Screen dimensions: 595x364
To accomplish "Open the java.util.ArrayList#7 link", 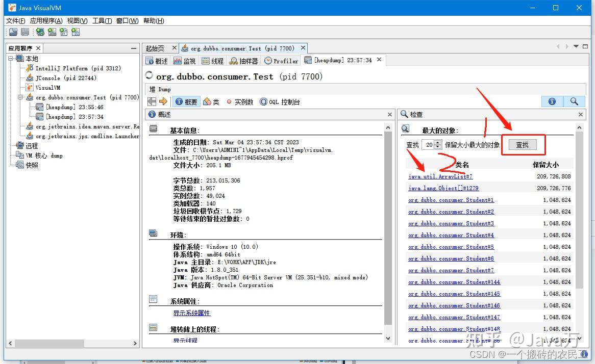I will pyautogui.click(x=440, y=176).
